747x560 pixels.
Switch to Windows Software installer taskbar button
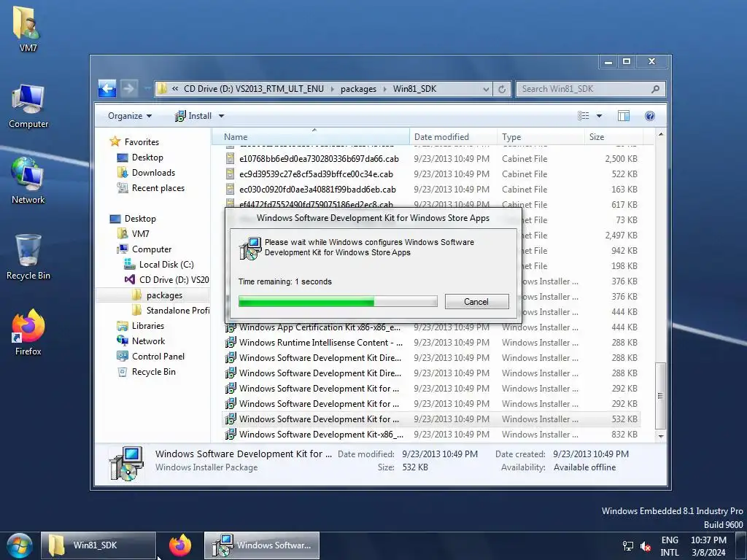(262, 545)
